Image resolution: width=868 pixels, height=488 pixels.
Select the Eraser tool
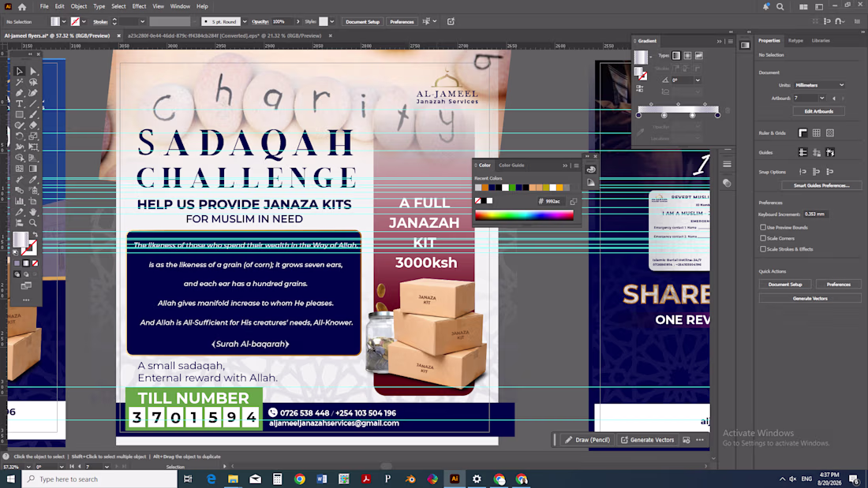pos(33,125)
